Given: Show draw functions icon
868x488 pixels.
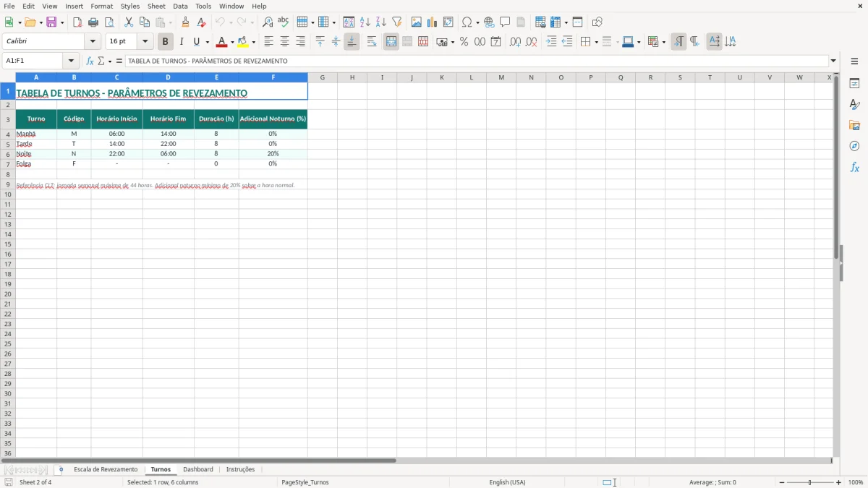Looking at the screenshot, I should click(597, 22).
